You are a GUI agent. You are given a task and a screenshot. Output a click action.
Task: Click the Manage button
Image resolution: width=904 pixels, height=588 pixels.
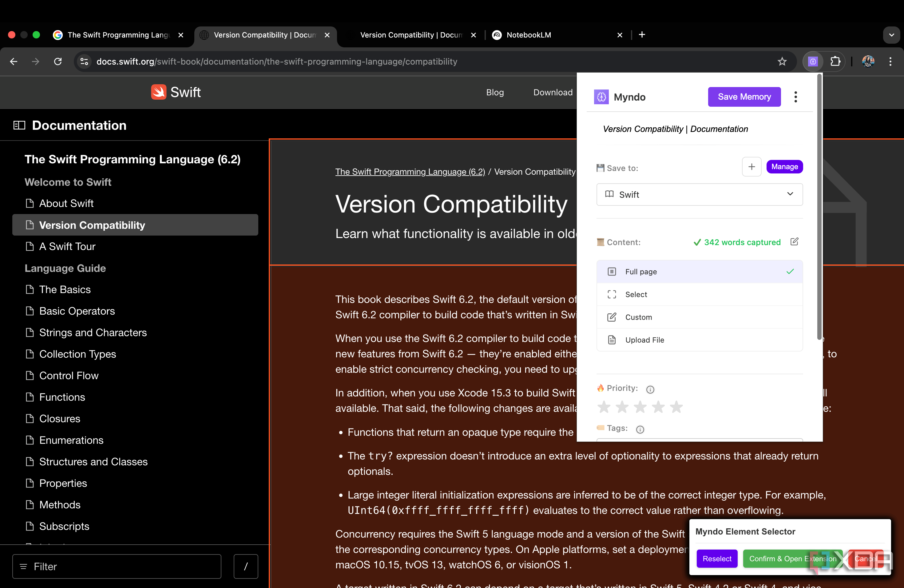[x=784, y=167]
